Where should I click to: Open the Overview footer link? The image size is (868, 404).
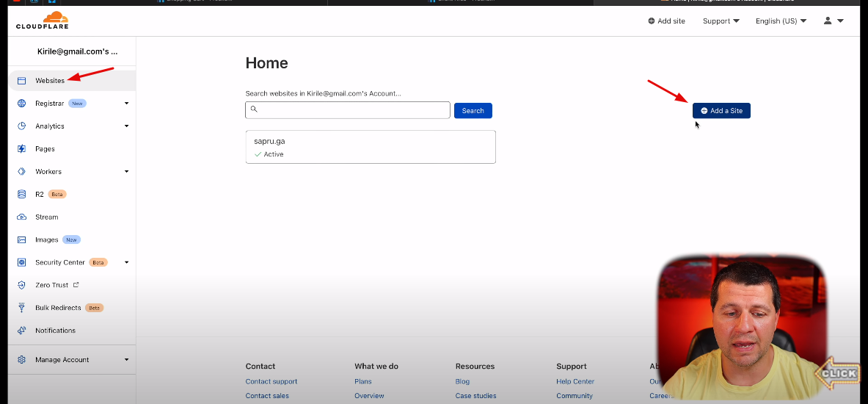pos(369,396)
